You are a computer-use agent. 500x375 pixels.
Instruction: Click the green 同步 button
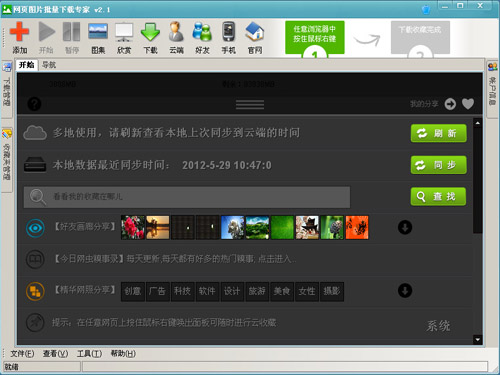pos(439,165)
